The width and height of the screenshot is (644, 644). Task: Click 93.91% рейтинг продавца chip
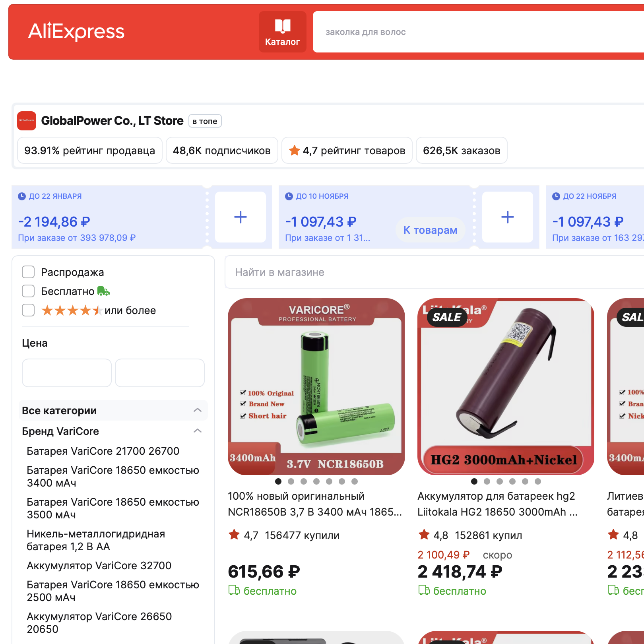point(90,151)
